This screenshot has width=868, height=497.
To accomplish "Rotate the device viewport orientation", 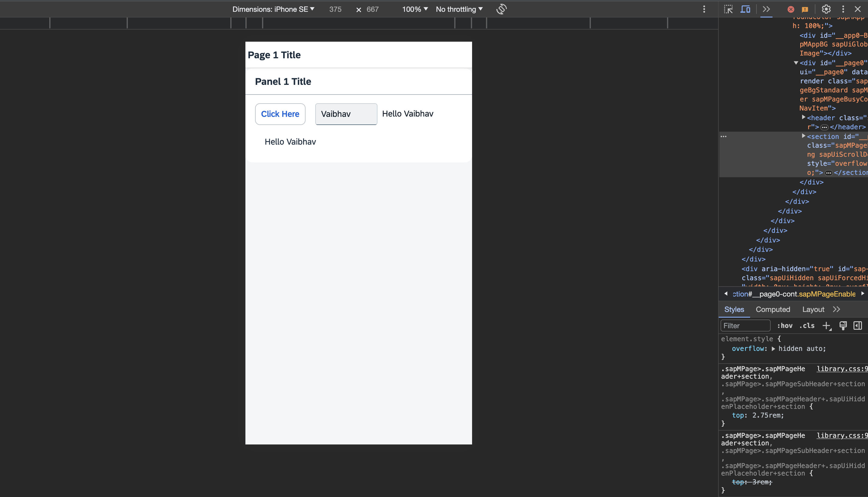I will pyautogui.click(x=501, y=9).
